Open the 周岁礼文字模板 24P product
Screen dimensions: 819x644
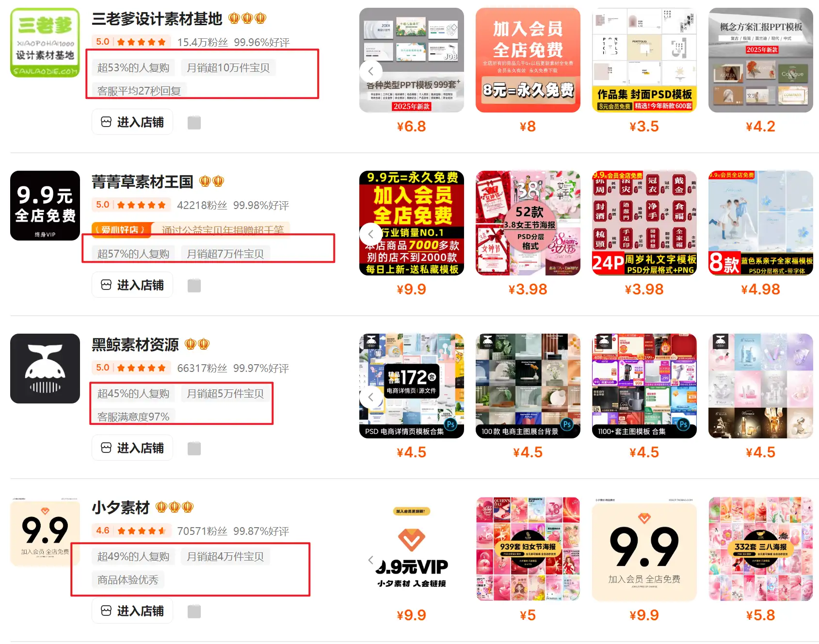(x=644, y=223)
